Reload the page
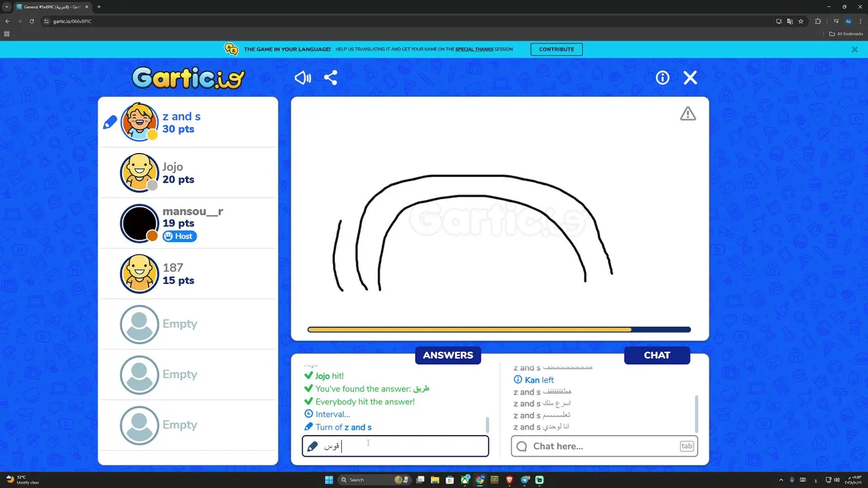 (32, 21)
